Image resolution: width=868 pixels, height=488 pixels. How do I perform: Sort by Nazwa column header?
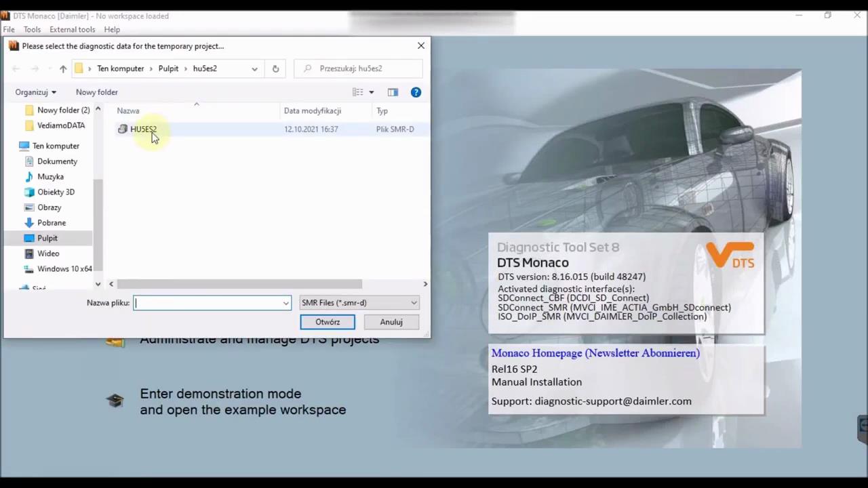point(128,110)
